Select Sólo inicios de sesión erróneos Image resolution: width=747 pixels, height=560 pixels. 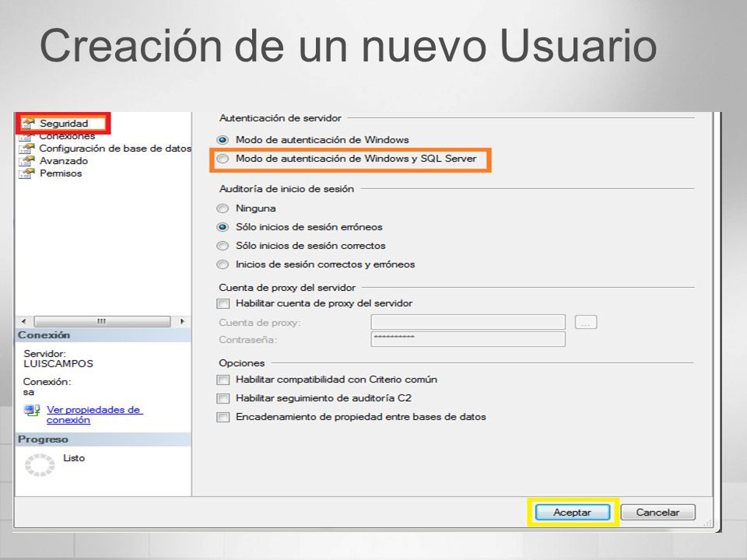(223, 227)
